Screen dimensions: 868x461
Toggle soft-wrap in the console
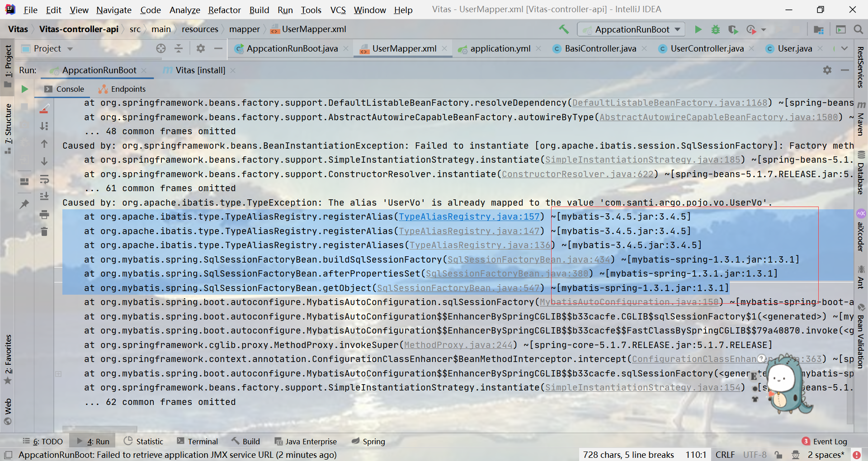[44, 179]
